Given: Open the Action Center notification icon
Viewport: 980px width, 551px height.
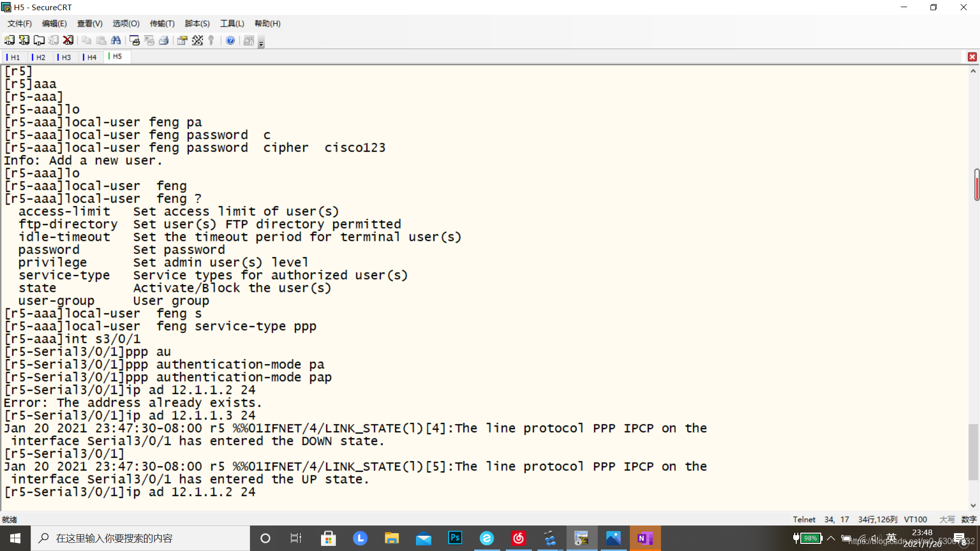Looking at the screenshot, I should pos(961,538).
